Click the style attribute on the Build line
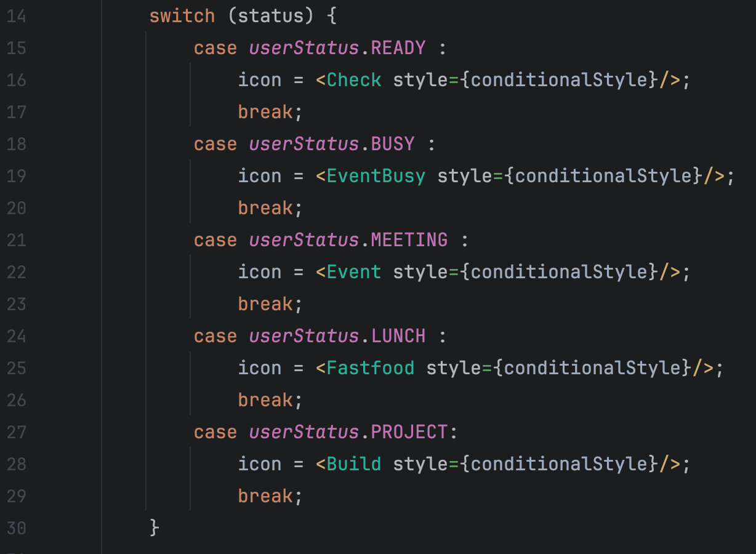The image size is (756, 554). point(420,464)
